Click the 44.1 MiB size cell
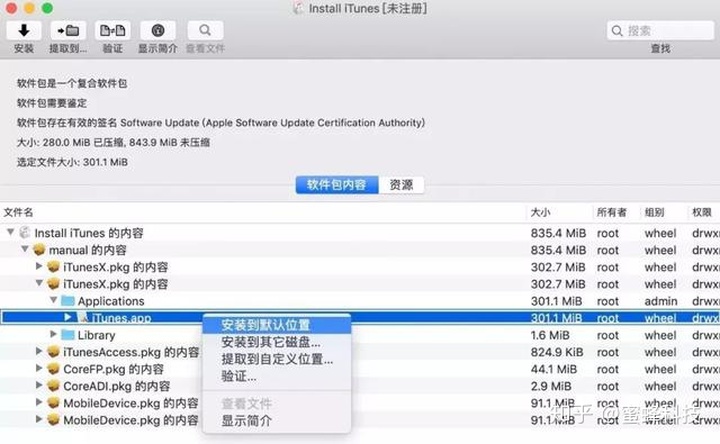Viewport: 720px width, 444px height. point(554,369)
